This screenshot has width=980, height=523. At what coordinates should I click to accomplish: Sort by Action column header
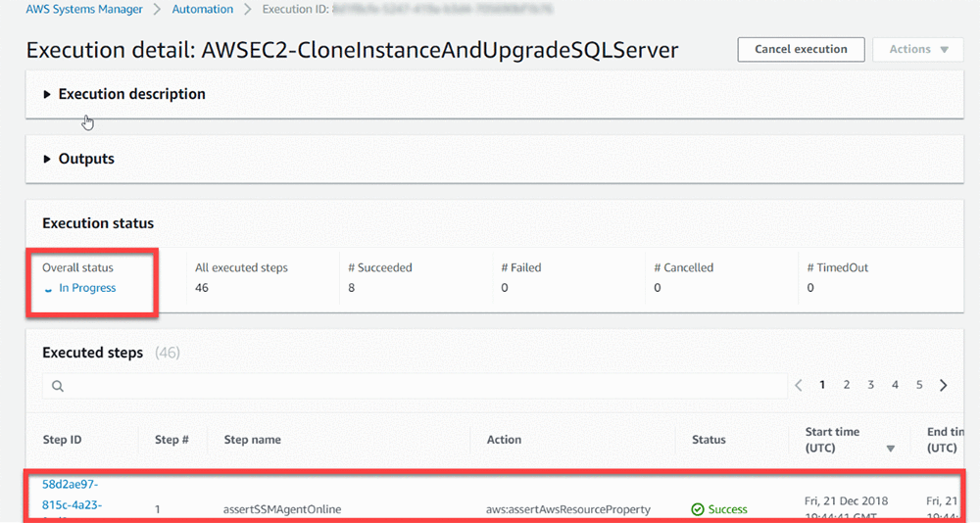(x=504, y=440)
